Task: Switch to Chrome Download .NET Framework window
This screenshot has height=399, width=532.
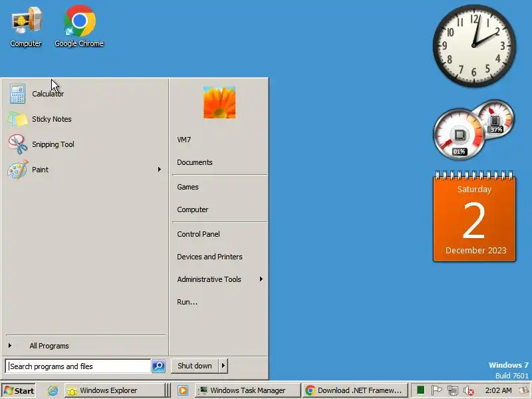Action: (x=354, y=390)
